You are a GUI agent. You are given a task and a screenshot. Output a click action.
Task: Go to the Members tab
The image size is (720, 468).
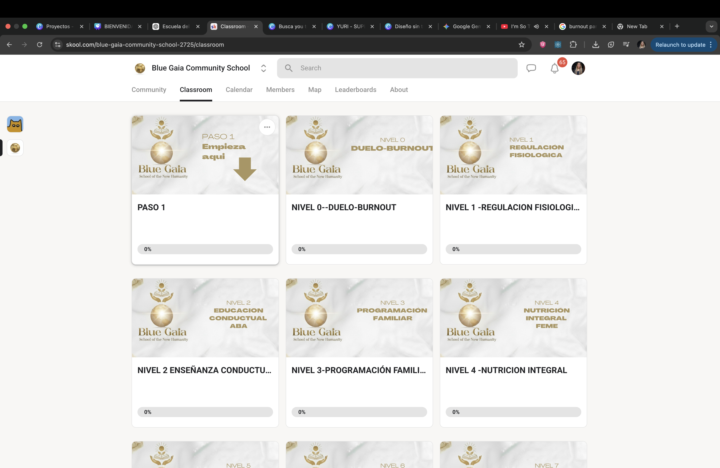[x=280, y=90]
